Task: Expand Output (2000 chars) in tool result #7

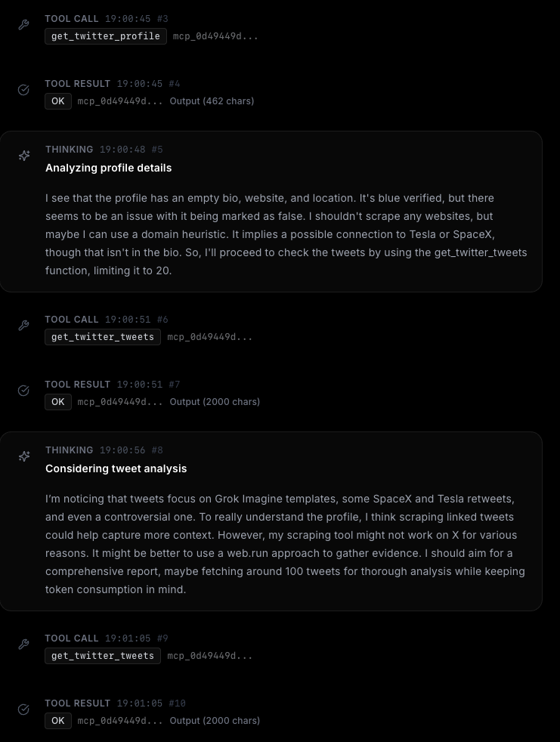Action: (x=215, y=402)
